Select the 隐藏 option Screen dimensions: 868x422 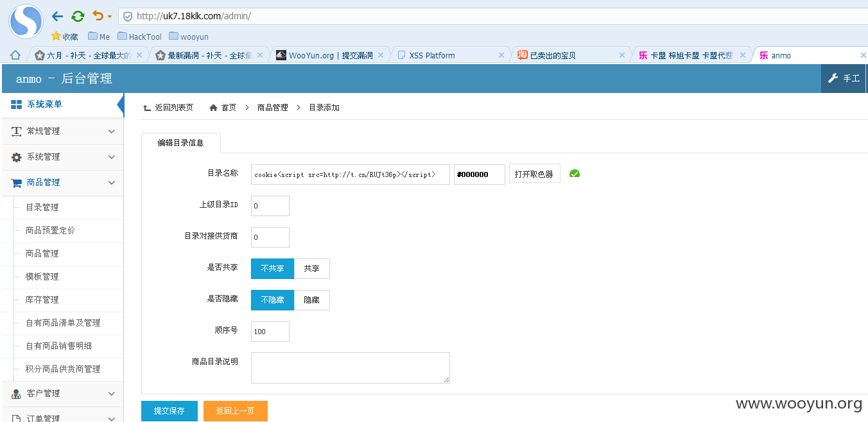[x=312, y=300]
